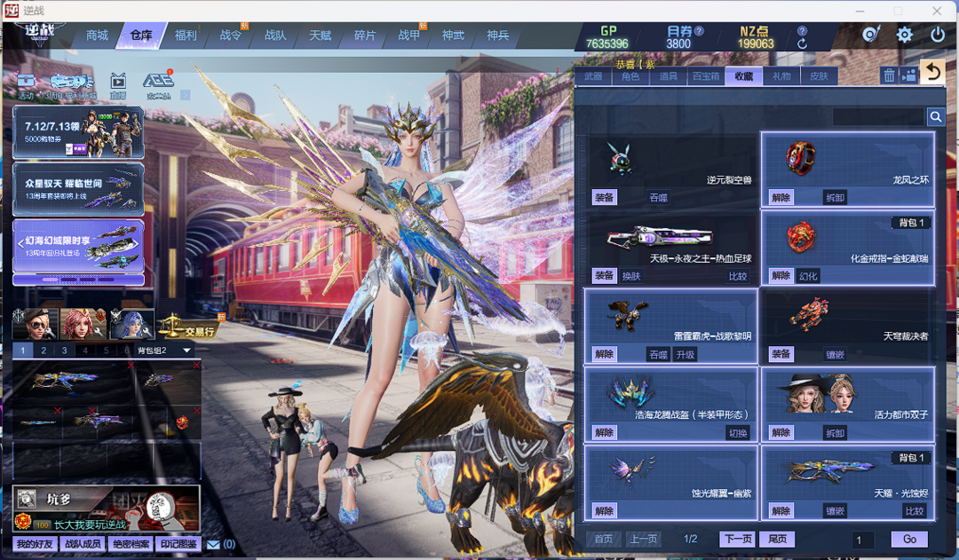Click the player avatar 坑爹 profile icon
Viewport: 959px width, 560px height.
coord(27,500)
